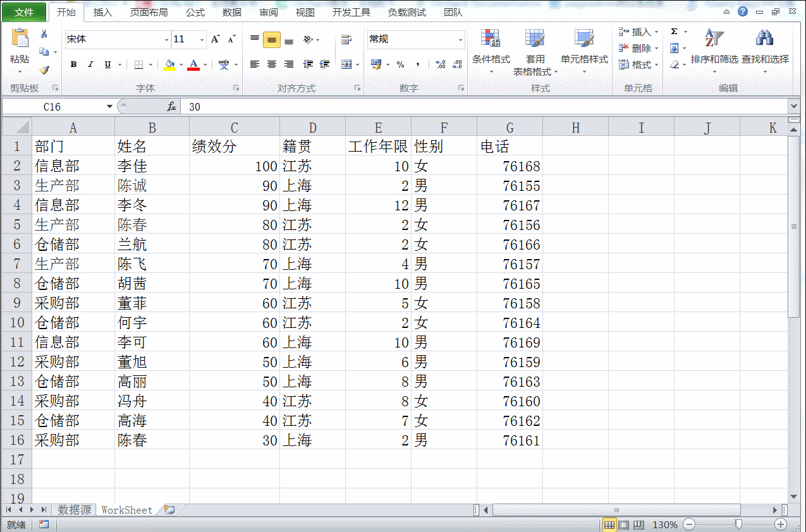Expand the formula bar
Screen dimensions: 806x532
click(x=793, y=106)
